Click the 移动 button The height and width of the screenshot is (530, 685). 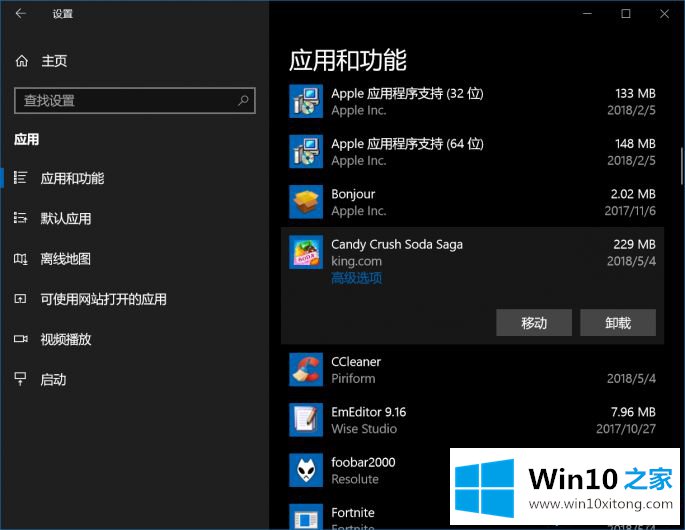coord(534,322)
